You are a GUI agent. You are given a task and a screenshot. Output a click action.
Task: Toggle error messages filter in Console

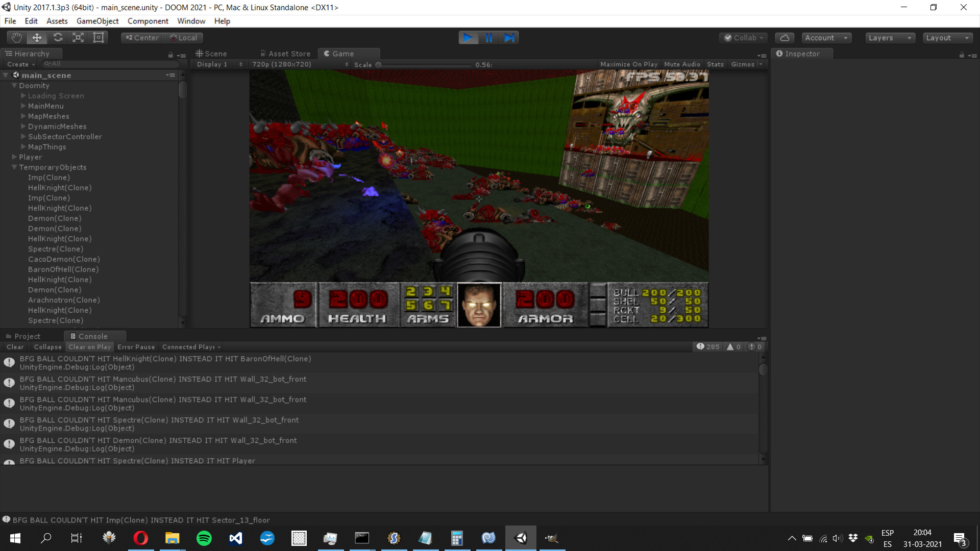click(x=755, y=347)
